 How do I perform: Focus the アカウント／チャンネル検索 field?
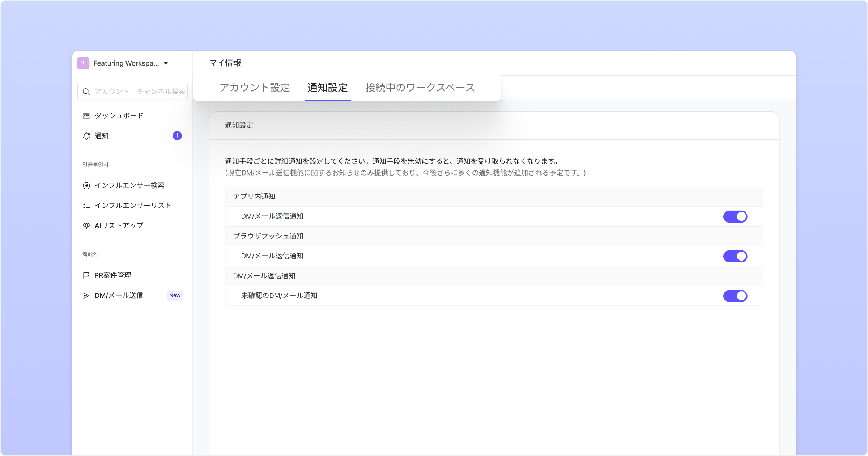pyautogui.click(x=140, y=92)
